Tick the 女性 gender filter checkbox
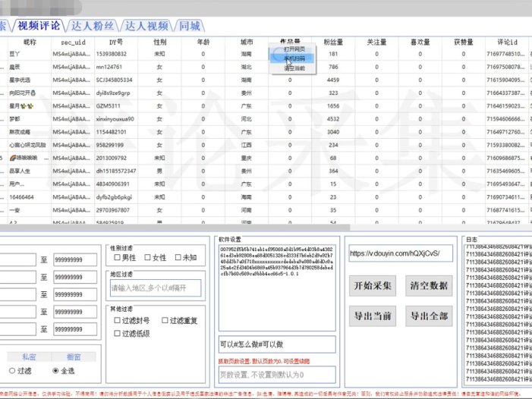Viewport: 532px width, 399px height. pyautogui.click(x=147, y=257)
